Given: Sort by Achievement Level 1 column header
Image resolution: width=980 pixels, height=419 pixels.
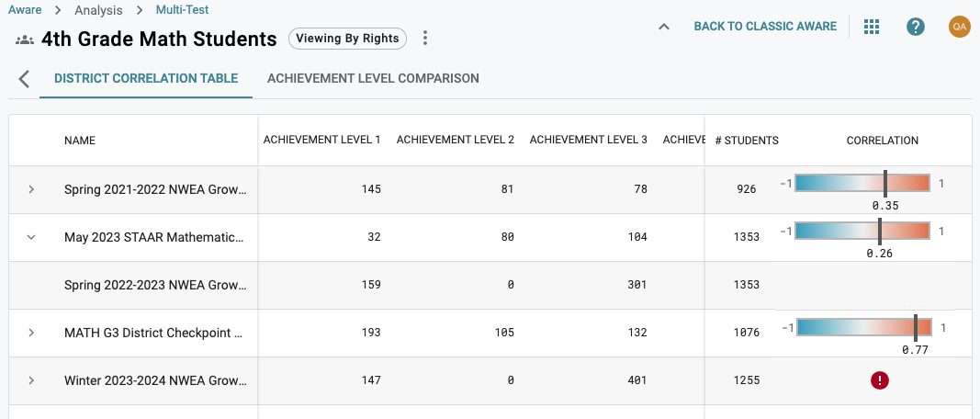Looking at the screenshot, I should [321, 140].
